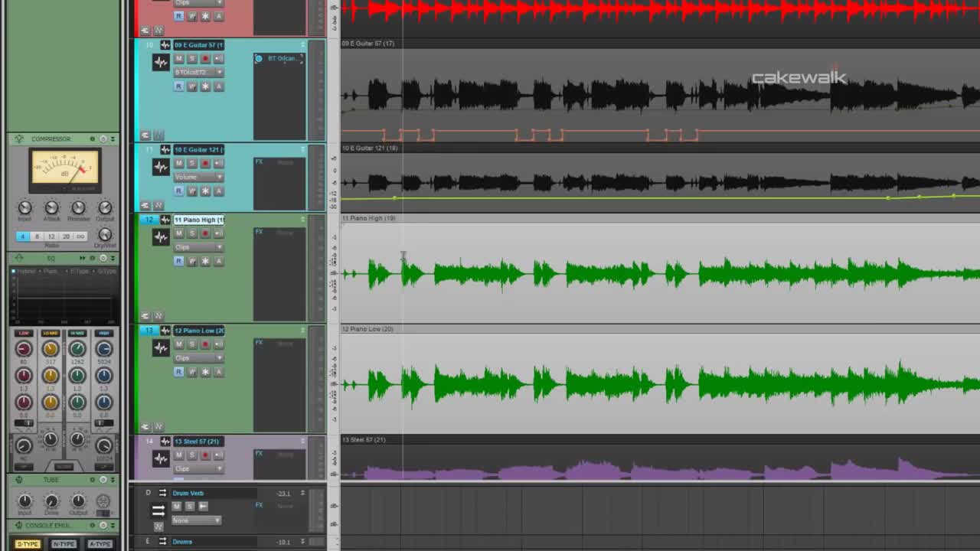Click the 11 Piano High track name field
The width and height of the screenshot is (980, 551).
click(198, 220)
